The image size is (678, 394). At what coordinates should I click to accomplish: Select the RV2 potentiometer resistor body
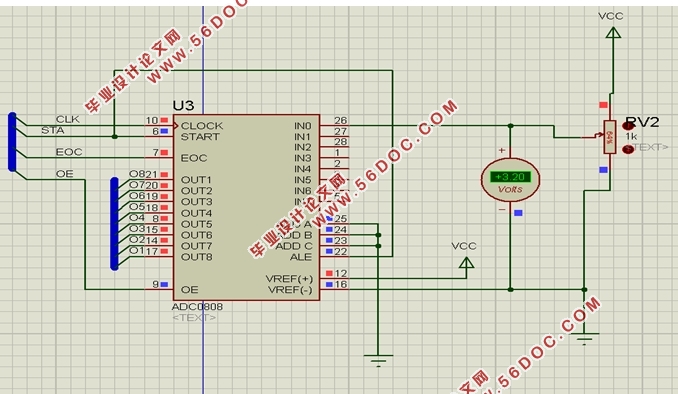(610, 137)
